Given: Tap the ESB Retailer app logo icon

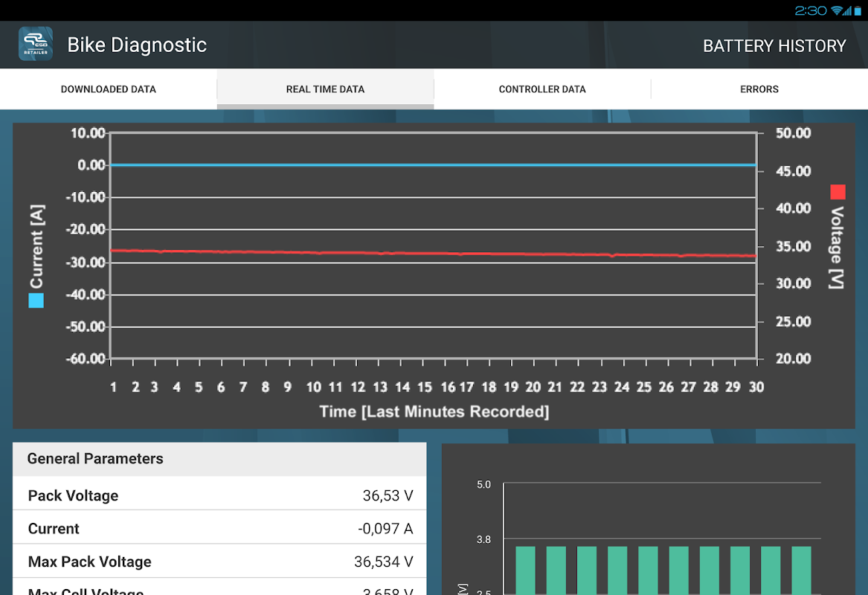Looking at the screenshot, I should [36, 45].
